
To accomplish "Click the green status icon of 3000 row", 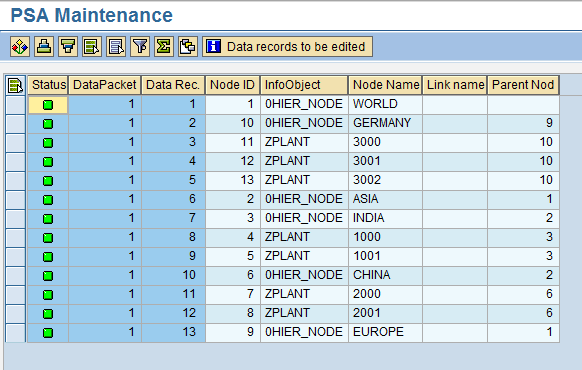I will (48, 143).
